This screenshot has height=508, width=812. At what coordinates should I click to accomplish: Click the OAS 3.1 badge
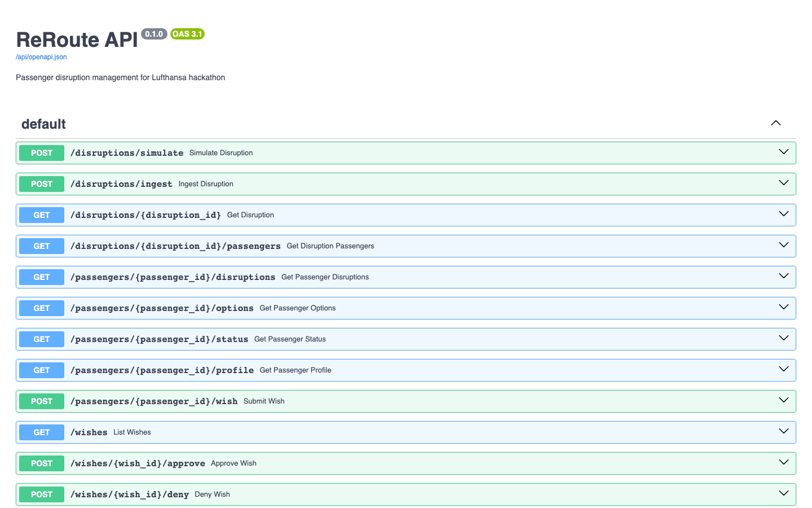[x=187, y=34]
